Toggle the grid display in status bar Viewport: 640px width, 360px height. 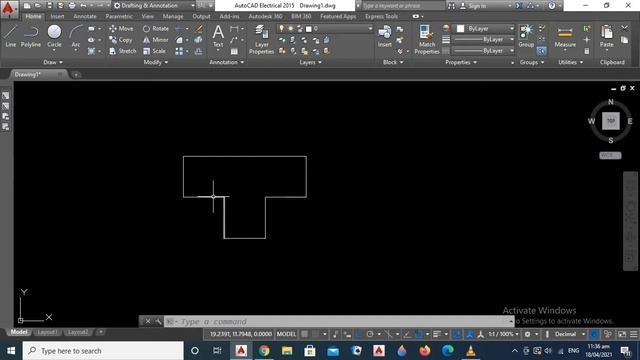click(x=304, y=334)
